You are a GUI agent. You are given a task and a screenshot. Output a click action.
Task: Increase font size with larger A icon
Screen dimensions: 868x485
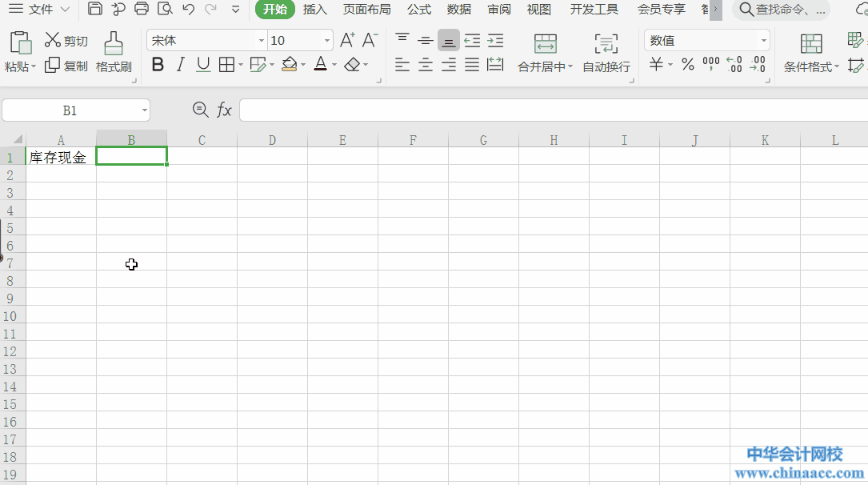point(347,40)
